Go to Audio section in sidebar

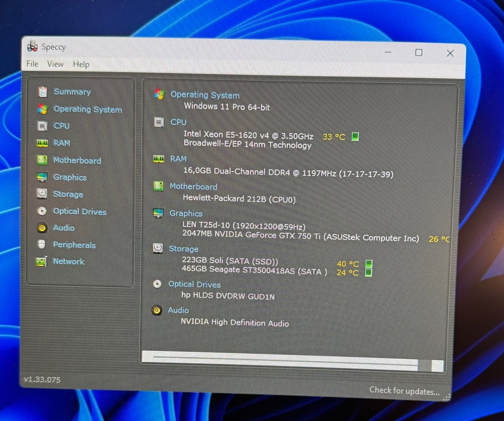tap(64, 228)
